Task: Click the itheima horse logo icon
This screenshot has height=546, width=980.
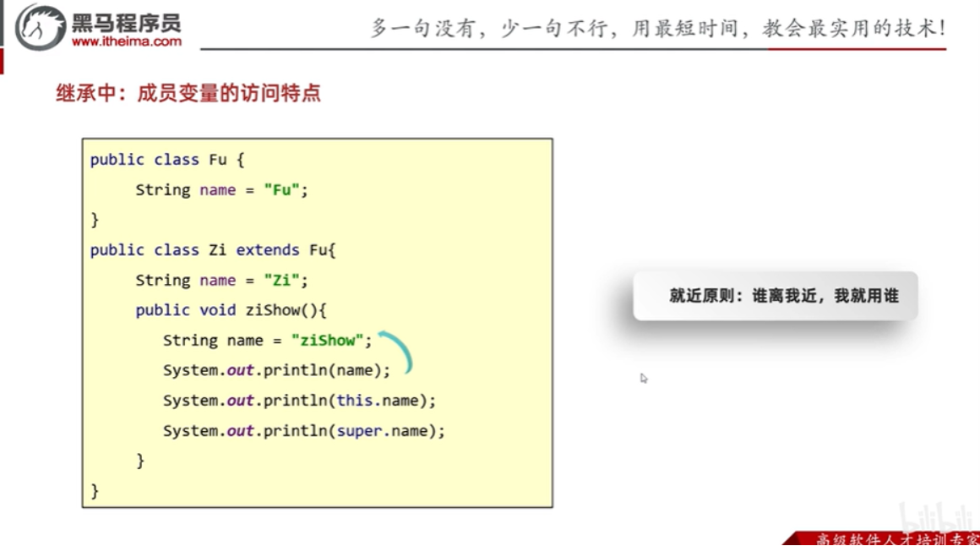Action: 40,27
